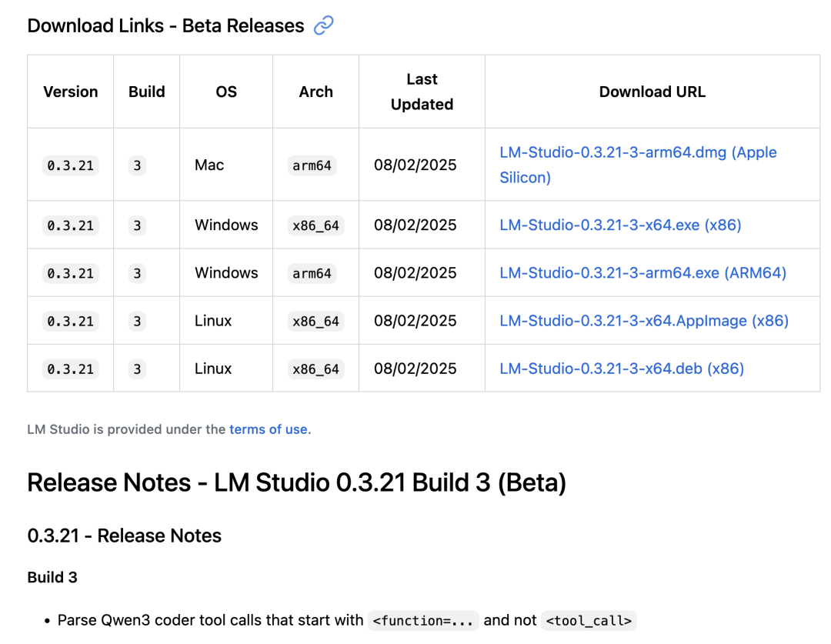Screen dimensions: 831x644
Task: Click the Build column header
Action: tap(147, 92)
